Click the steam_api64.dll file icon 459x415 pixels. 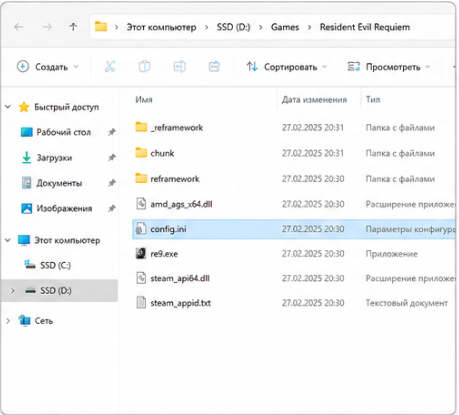click(x=141, y=278)
